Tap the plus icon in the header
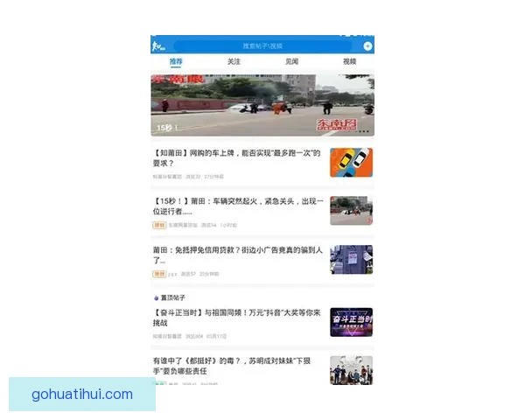The image size is (525, 420). pos(367,46)
